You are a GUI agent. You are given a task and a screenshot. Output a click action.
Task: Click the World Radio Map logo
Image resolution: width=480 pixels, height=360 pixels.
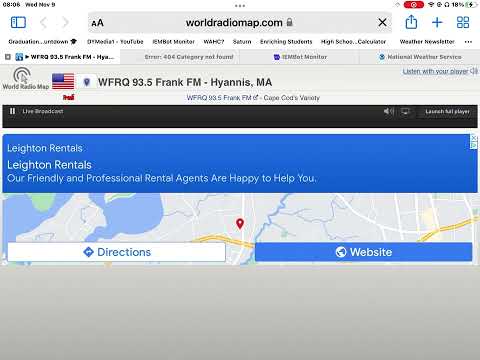click(25, 78)
